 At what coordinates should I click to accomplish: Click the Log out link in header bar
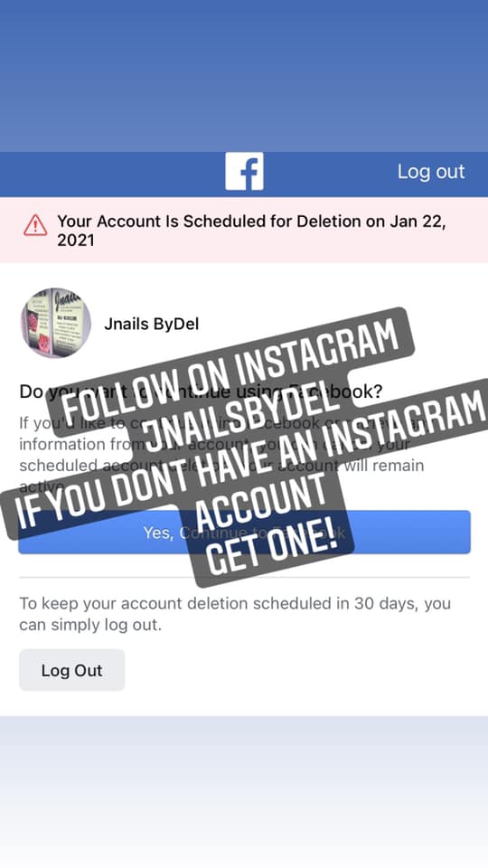[431, 172]
